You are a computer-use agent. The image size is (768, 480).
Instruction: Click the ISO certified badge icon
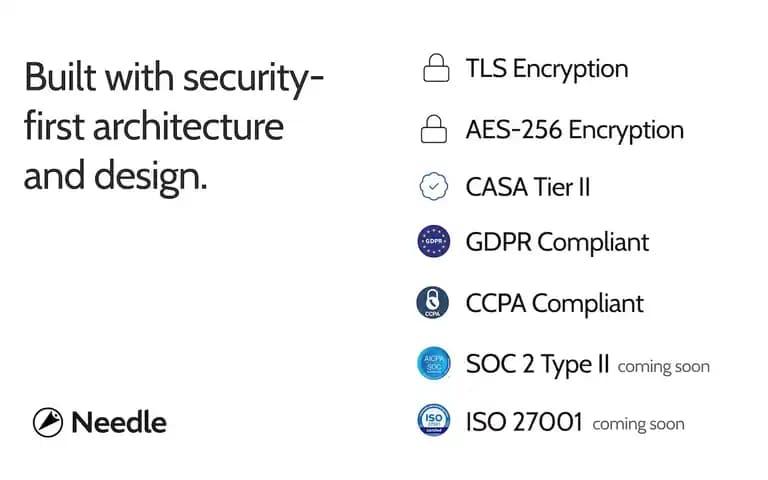[x=433, y=420]
